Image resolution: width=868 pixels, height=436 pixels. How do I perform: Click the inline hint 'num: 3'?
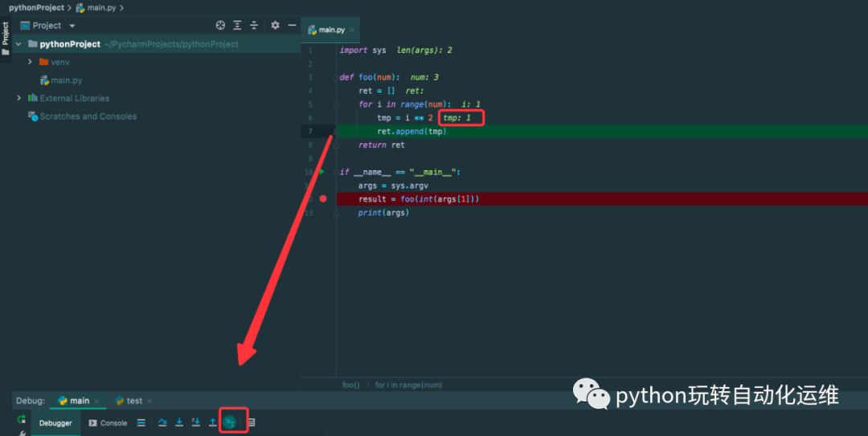[x=424, y=77]
